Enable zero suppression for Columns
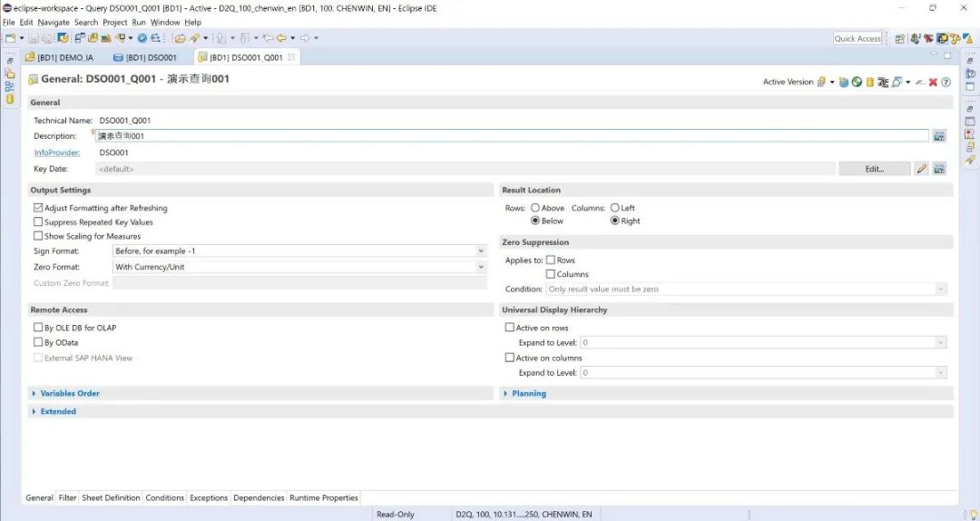Image resolution: width=980 pixels, height=521 pixels. 551,274
